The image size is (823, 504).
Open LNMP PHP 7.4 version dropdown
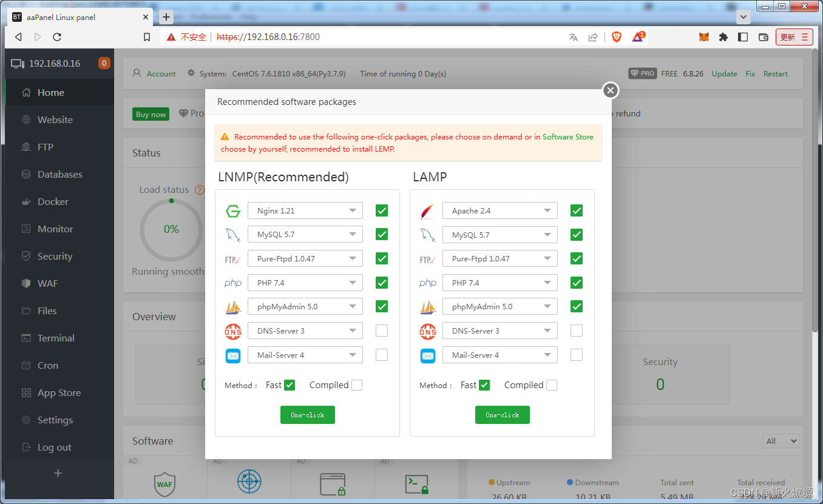(x=305, y=283)
